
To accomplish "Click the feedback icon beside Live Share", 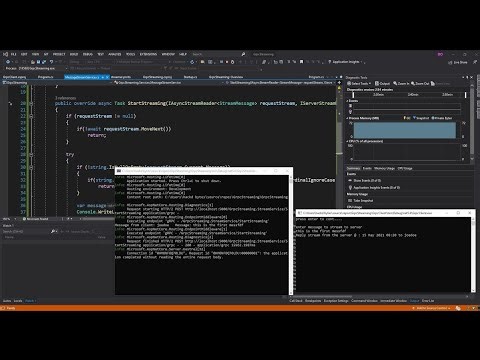I will [474, 62].
